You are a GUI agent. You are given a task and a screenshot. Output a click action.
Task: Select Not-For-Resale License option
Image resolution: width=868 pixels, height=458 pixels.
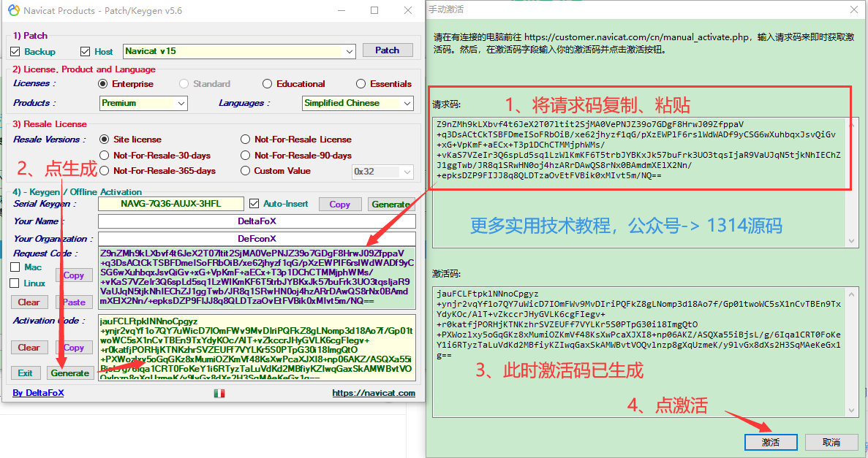(x=245, y=140)
